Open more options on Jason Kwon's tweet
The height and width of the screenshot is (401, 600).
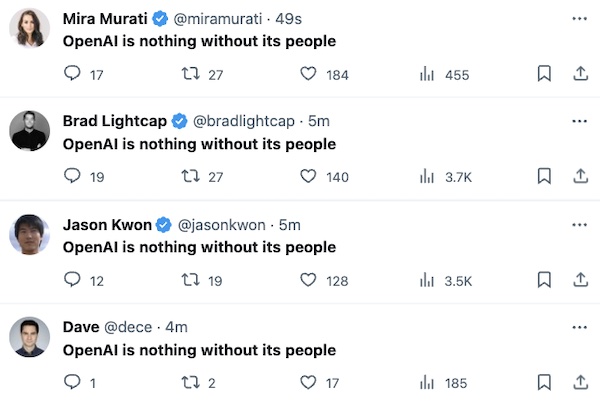point(579,225)
